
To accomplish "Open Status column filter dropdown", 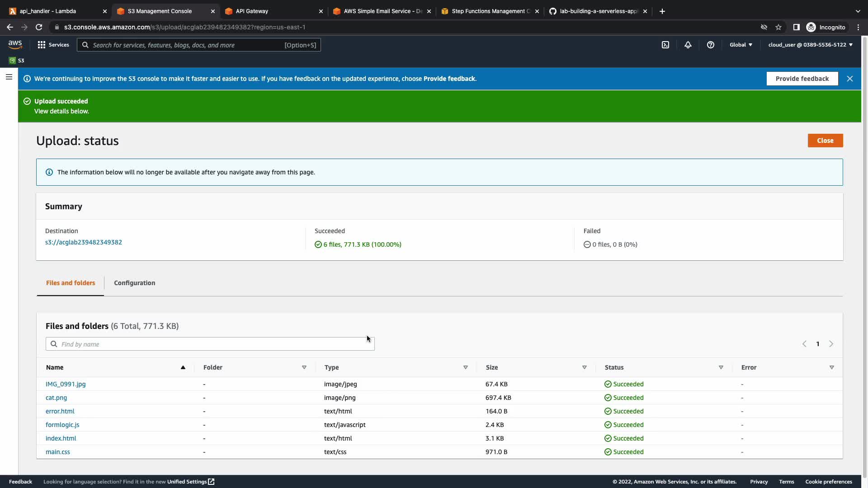I will [x=721, y=367].
